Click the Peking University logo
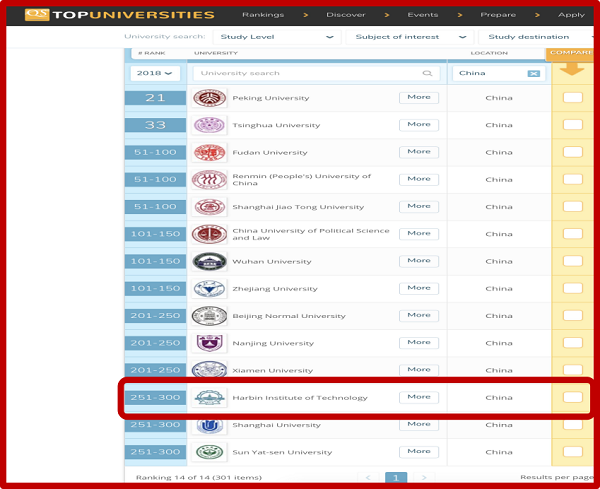 [209, 98]
